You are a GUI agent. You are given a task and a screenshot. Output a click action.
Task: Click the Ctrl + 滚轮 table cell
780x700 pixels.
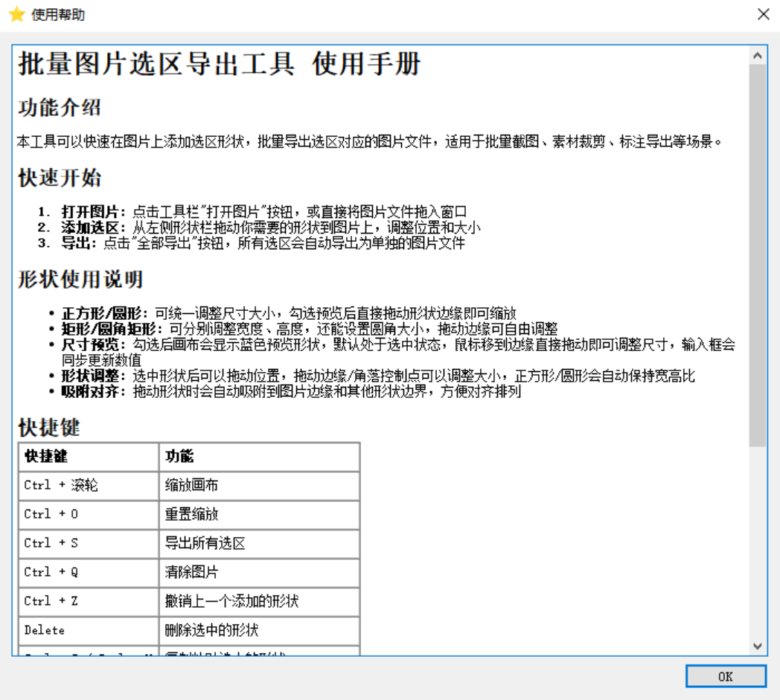89,485
